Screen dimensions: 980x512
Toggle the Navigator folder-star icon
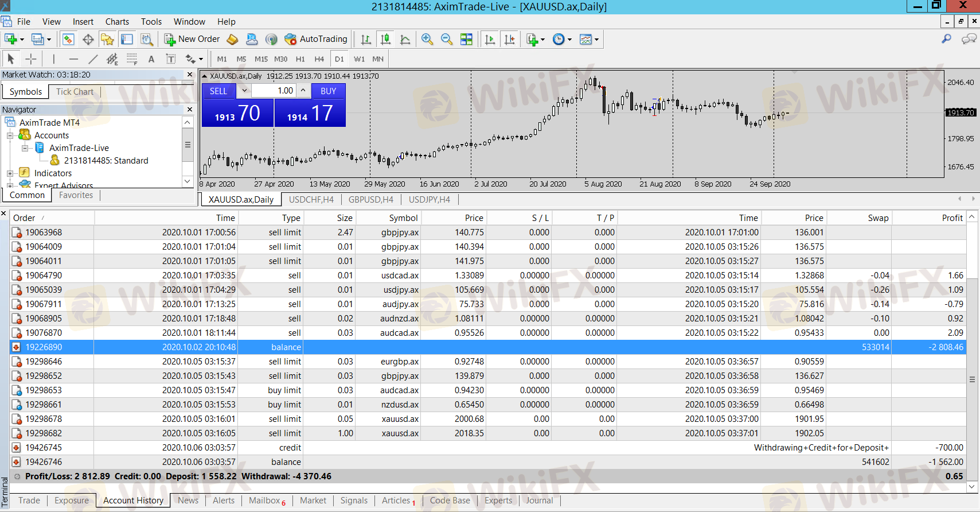pyautogui.click(x=107, y=39)
